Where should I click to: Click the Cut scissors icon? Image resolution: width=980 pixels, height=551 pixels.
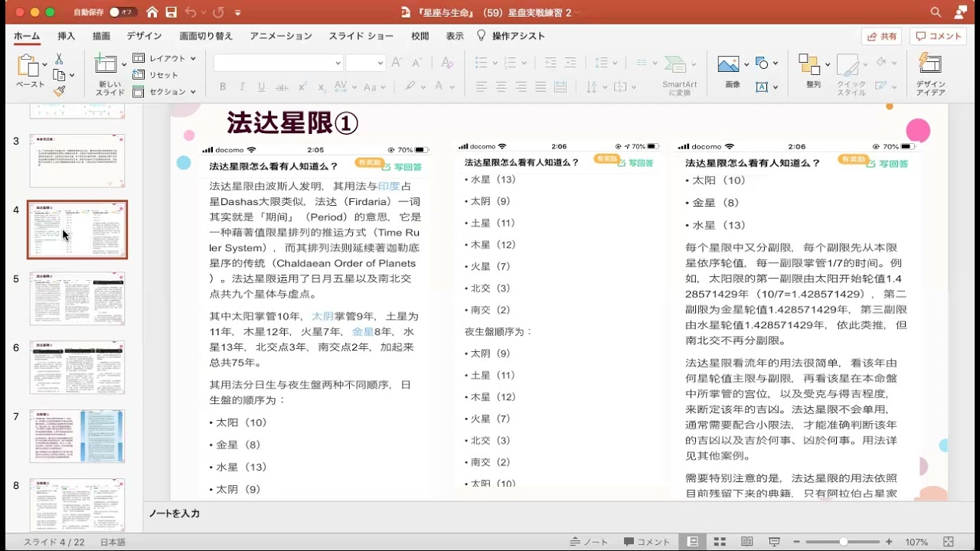(x=59, y=59)
